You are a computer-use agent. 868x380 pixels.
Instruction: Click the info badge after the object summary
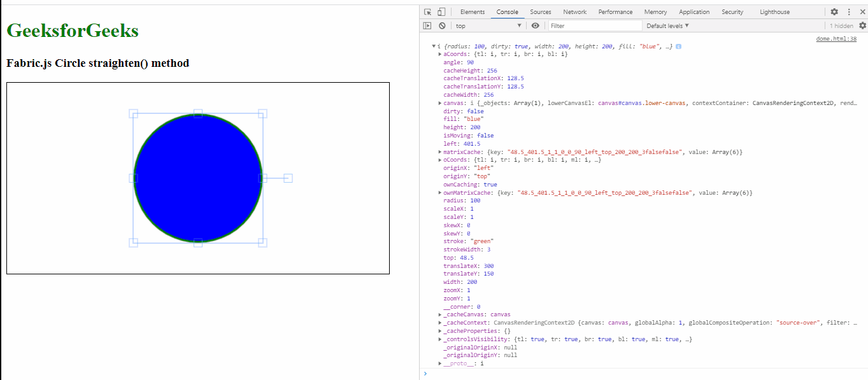(x=678, y=46)
